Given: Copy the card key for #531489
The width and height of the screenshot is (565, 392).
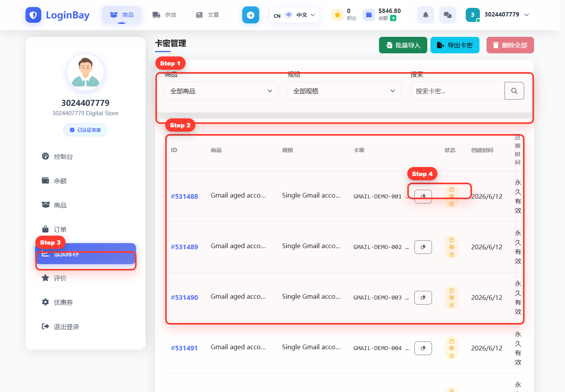Looking at the screenshot, I should click(x=423, y=247).
